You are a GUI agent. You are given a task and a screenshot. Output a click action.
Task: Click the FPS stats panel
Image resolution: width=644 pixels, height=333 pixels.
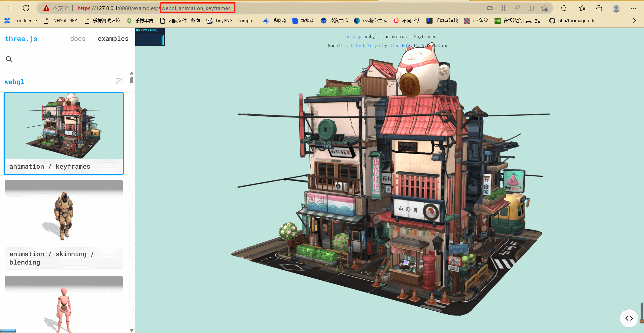coord(150,37)
